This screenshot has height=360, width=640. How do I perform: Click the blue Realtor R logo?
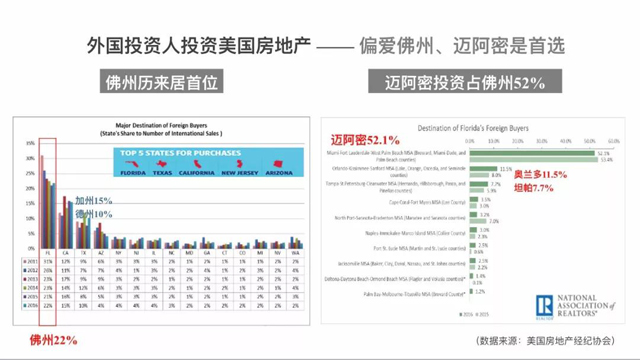tap(544, 307)
